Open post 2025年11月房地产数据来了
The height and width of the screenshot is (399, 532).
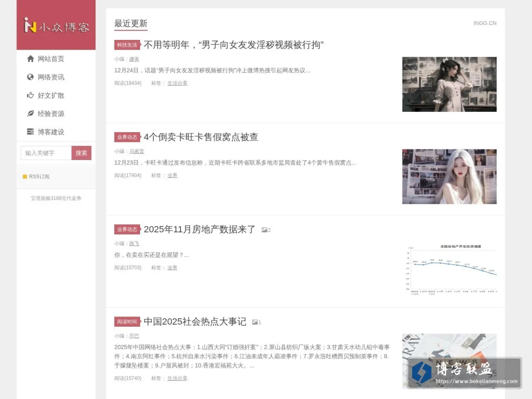pyautogui.click(x=199, y=229)
